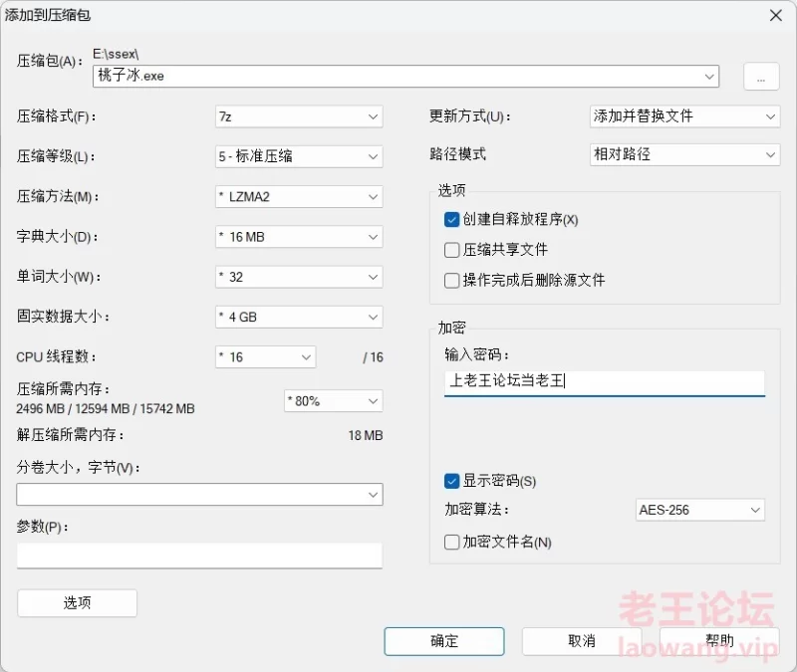Click the "/ 16" thread count text
Screen dimensions: 797x672
pos(373,357)
